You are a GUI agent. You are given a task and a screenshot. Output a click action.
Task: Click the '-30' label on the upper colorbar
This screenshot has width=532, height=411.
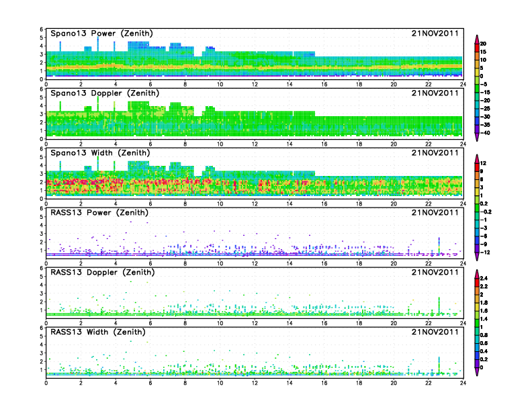click(485, 117)
